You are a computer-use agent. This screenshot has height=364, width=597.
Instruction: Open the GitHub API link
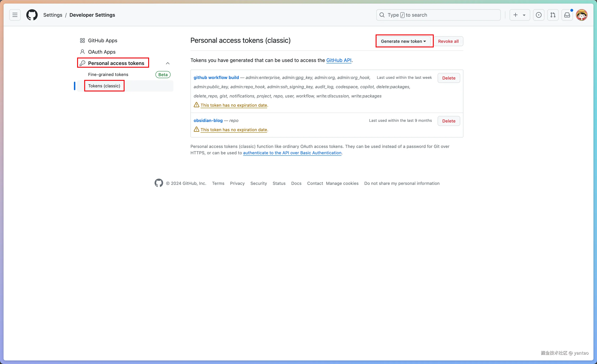point(338,60)
